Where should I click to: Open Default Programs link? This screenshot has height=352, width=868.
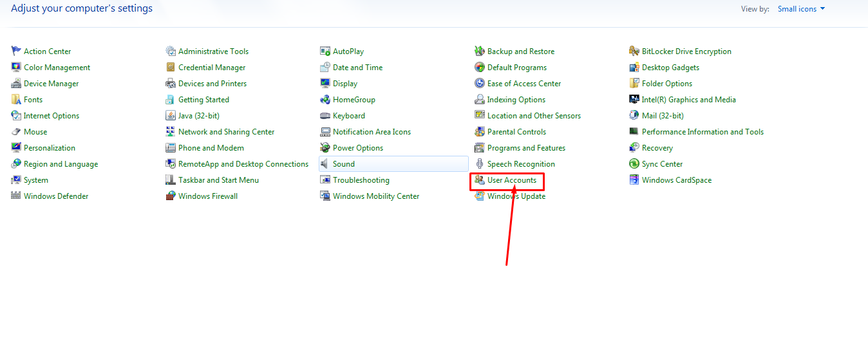[x=517, y=68]
